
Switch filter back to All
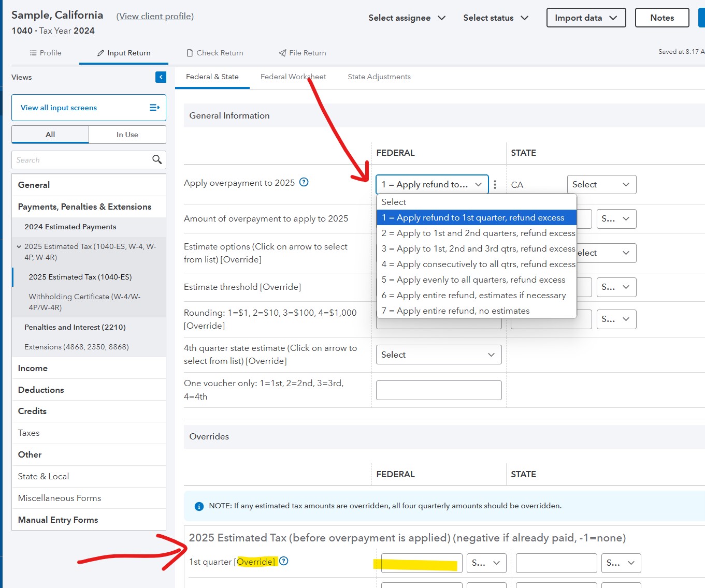click(50, 134)
